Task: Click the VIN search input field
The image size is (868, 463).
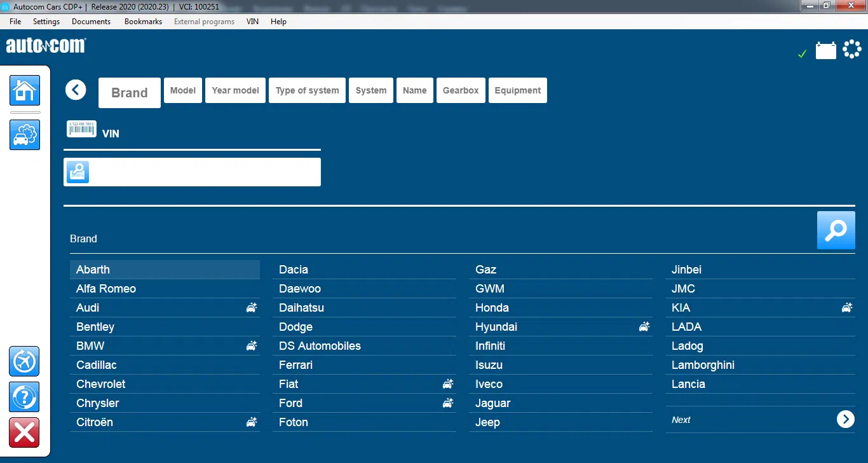Action: [x=203, y=172]
